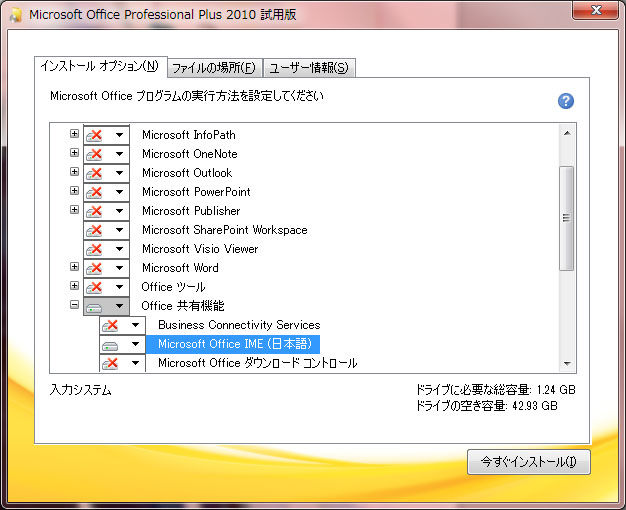Click the 入力システム description text
The height and width of the screenshot is (510, 626).
tap(81, 390)
